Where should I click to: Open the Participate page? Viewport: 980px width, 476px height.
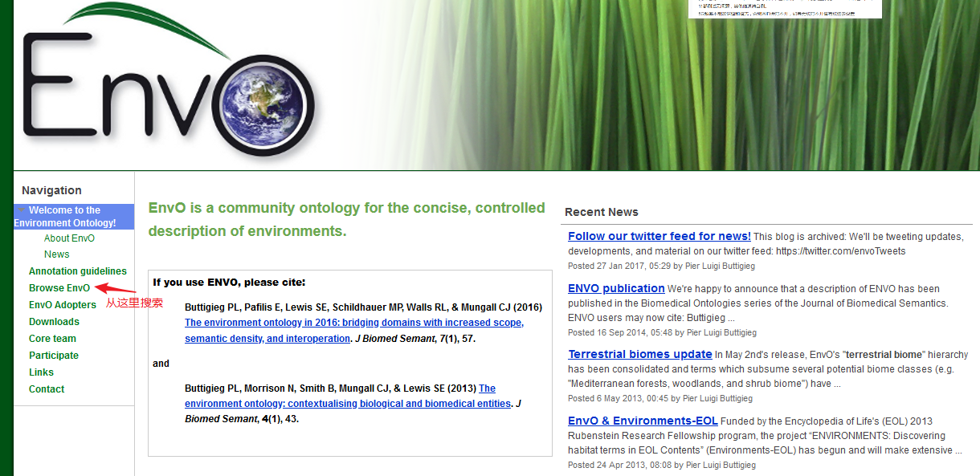point(54,356)
